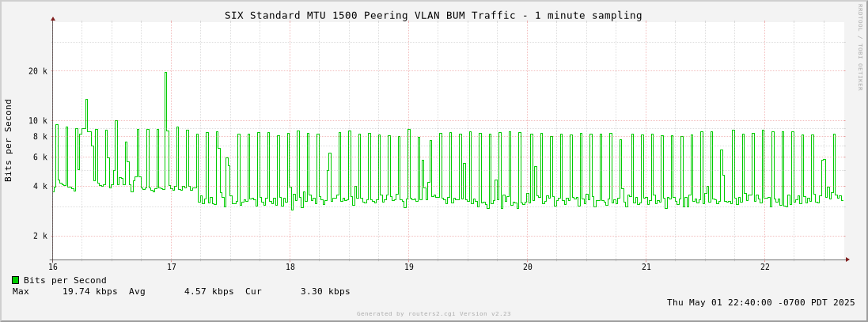Click the hour 22 x-axis label
The image size is (868, 322).
[764, 267]
